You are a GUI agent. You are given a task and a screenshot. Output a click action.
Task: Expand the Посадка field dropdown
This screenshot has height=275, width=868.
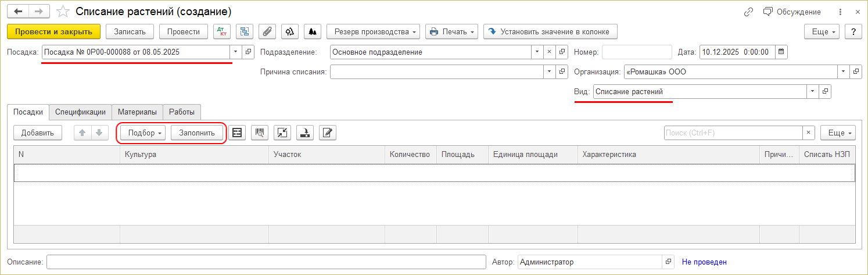(236, 52)
